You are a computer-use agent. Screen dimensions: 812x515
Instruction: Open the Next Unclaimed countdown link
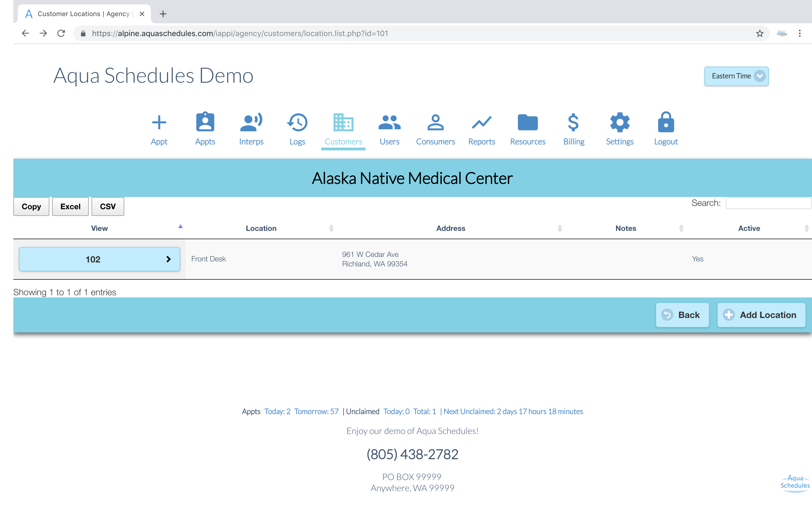click(x=513, y=412)
